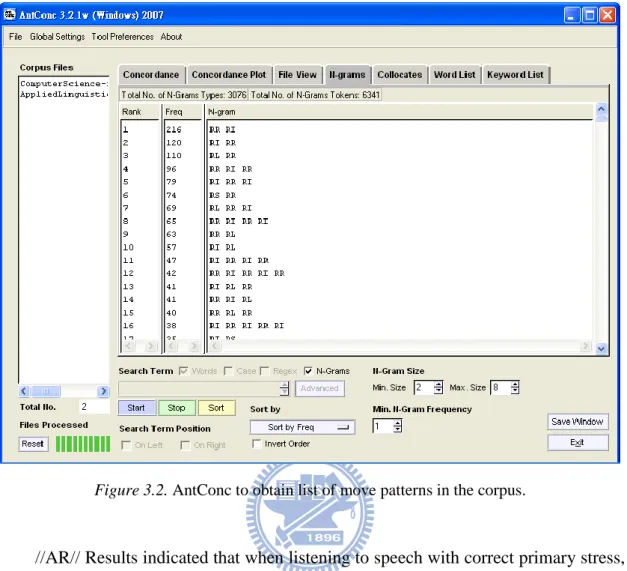Click the Min. N-Gram Frequency stepper arrows
Viewport: 627px width, 571px height.
click(x=397, y=426)
